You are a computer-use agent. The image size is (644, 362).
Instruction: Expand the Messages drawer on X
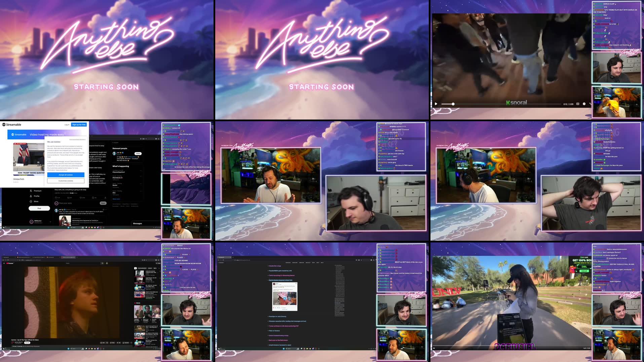coord(138,223)
